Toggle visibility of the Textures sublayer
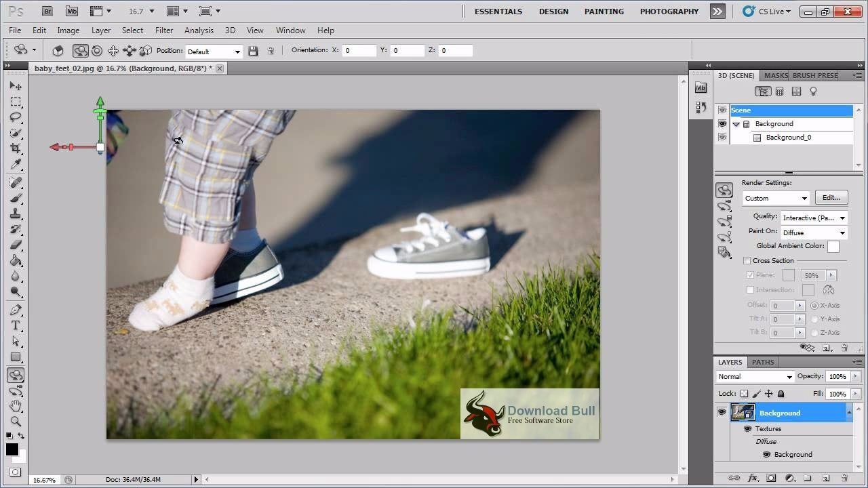 tap(748, 429)
